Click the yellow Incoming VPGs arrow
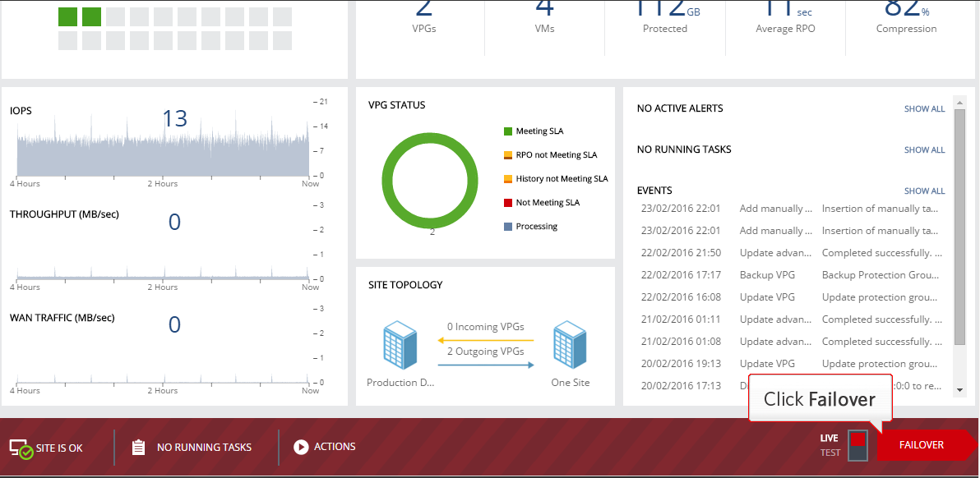This screenshot has height=478, width=980. [x=485, y=339]
